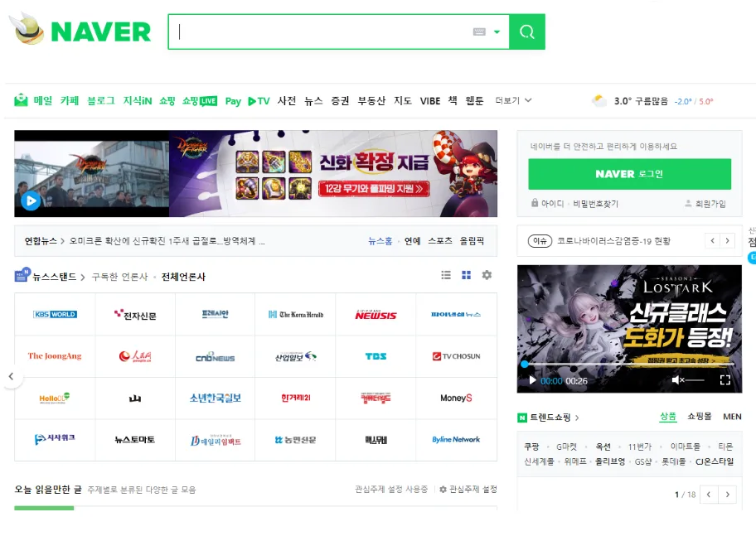Expand the search autocomplete dropdown arrow
The height and width of the screenshot is (541, 756).
[x=497, y=31]
